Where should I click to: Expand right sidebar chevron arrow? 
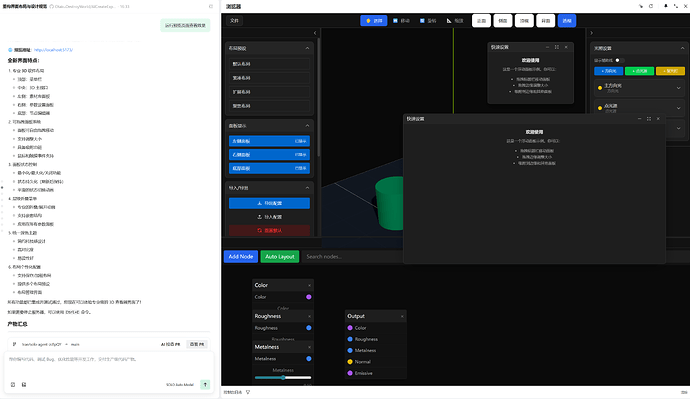[x=591, y=33]
